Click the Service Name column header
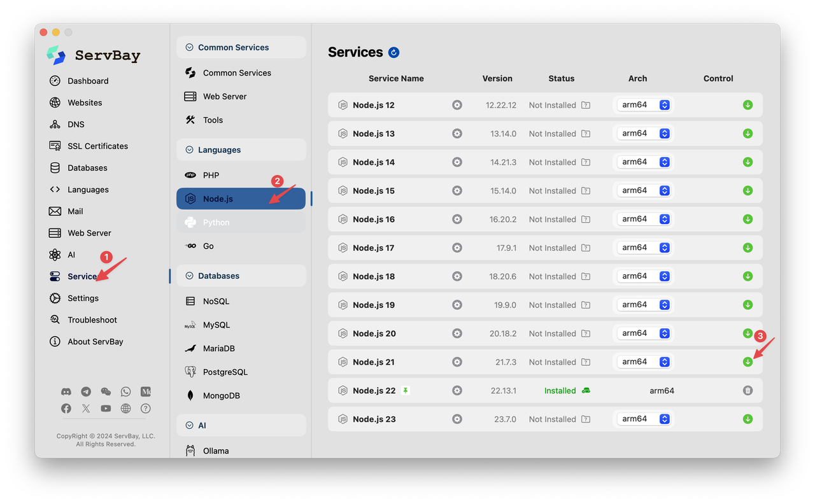 pos(396,78)
